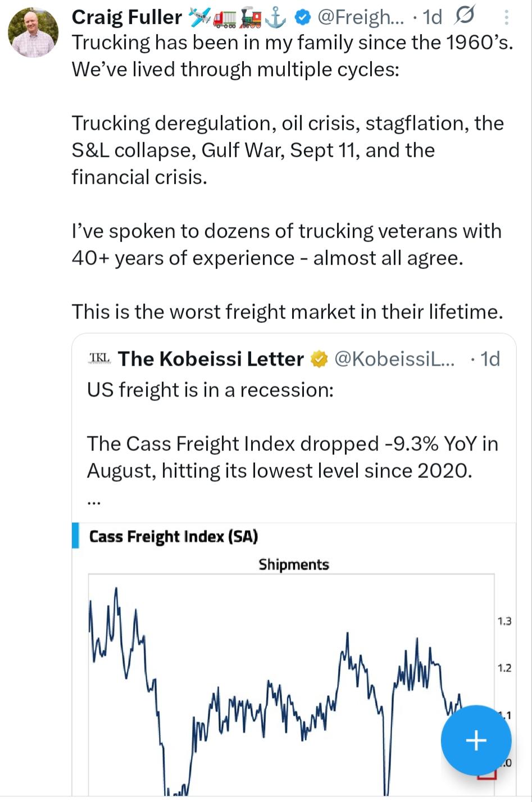Open The Kobeissi Letter display name
Screen dimensions: 532x802
[211, 359]
